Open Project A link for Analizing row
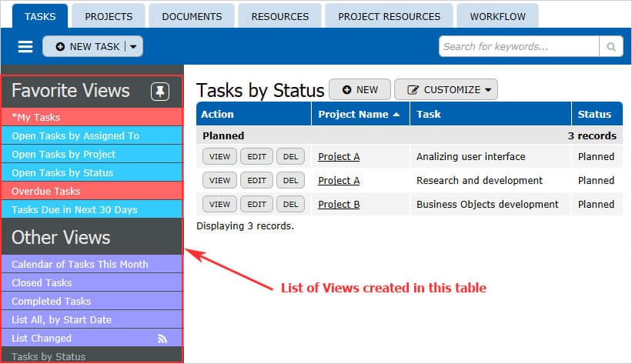Screen dimensions: 632x364 339,156
